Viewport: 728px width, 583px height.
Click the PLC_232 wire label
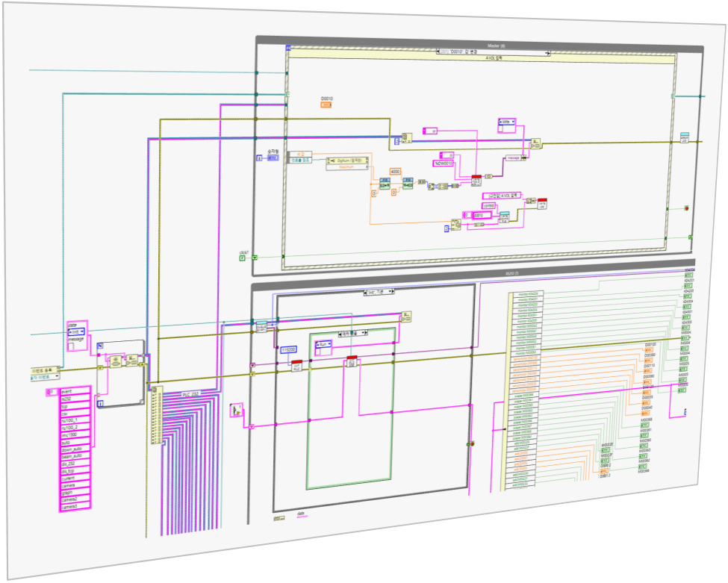click(191, 394)
